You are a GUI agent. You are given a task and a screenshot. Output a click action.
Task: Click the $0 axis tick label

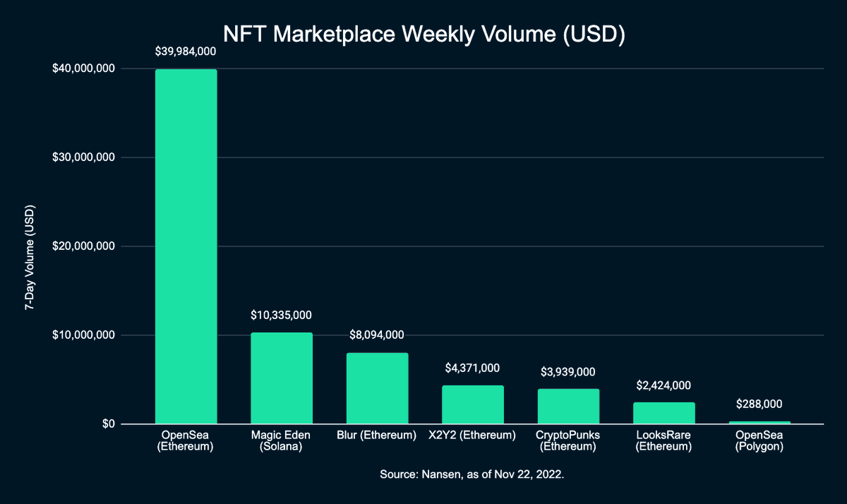(x=109, y=424)
